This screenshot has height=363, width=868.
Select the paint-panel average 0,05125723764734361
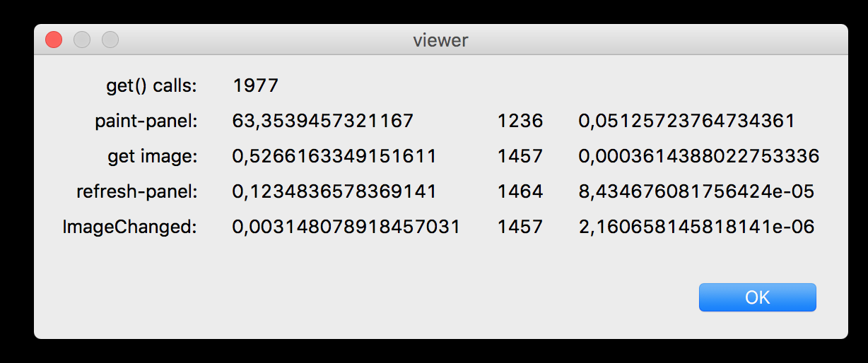tap(686, 121)
